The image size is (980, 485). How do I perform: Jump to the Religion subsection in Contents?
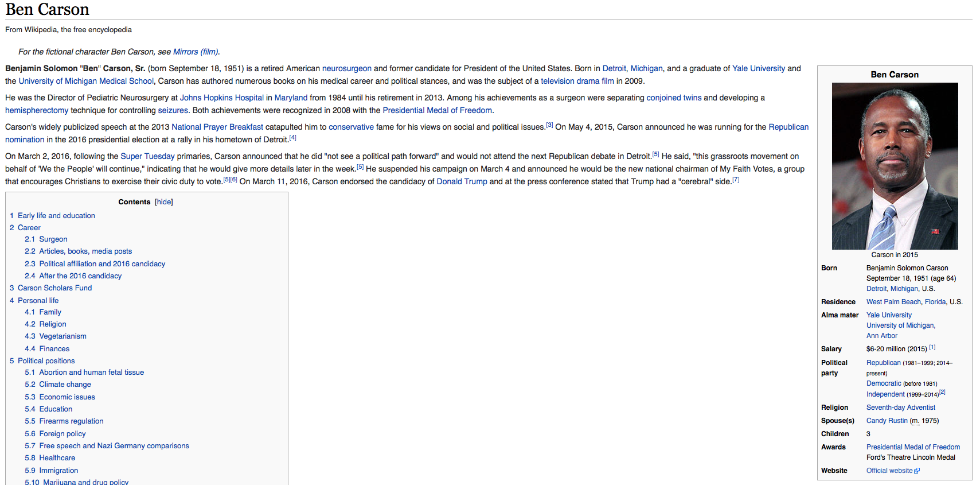(53, 324)
